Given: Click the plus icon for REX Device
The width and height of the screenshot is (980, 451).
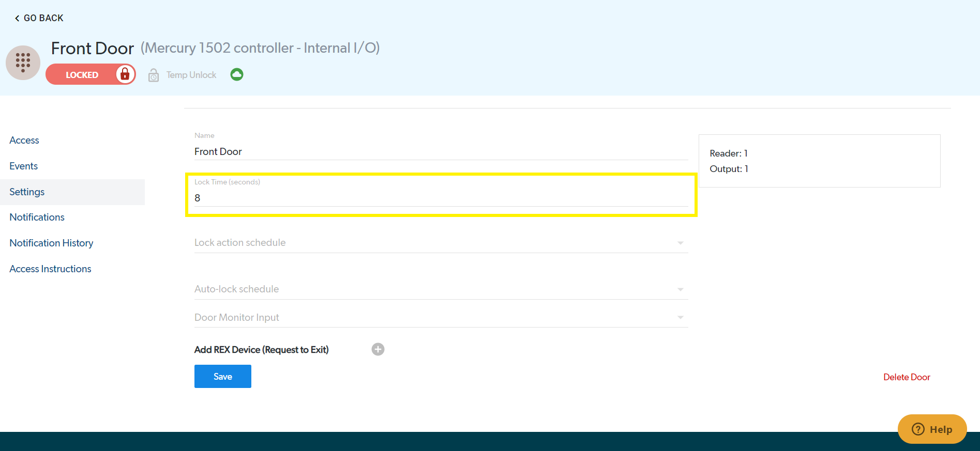Looking at the screenshot, I should 378,349.
